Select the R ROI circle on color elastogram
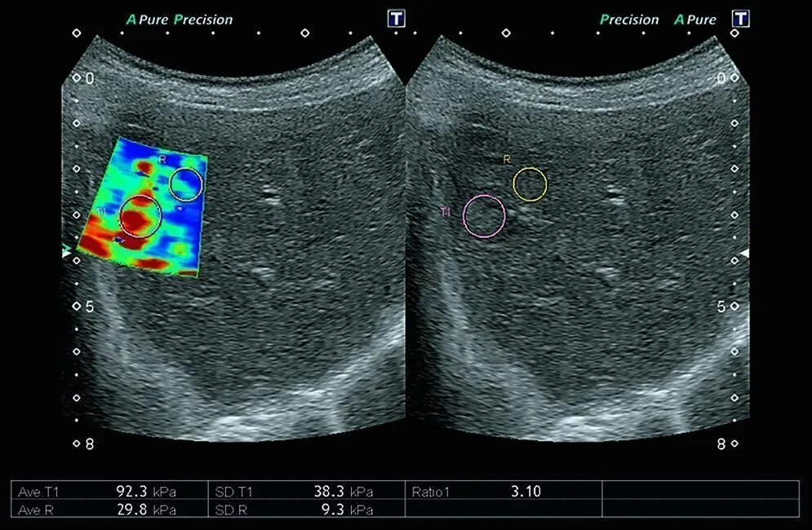This screenshot has height=530, width=812. [x=185, y=183]
